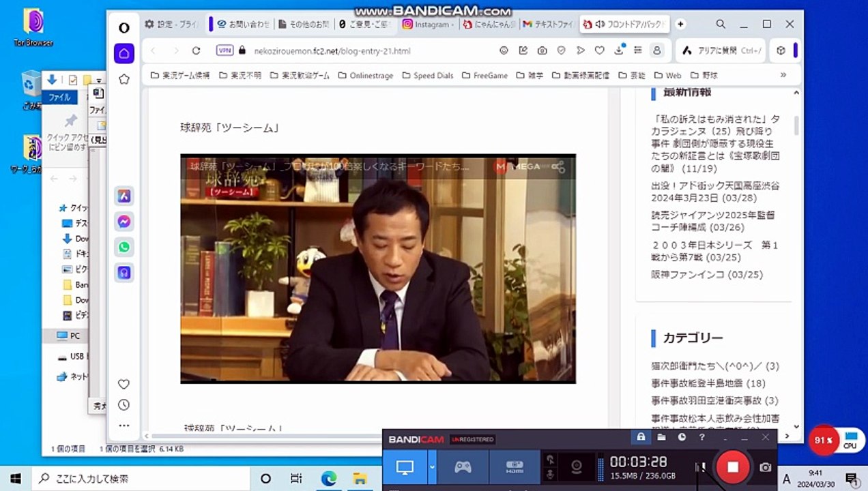Open 実況ゲーム候補 bookmark folder

pyautogui.click(x=179, y=76)
